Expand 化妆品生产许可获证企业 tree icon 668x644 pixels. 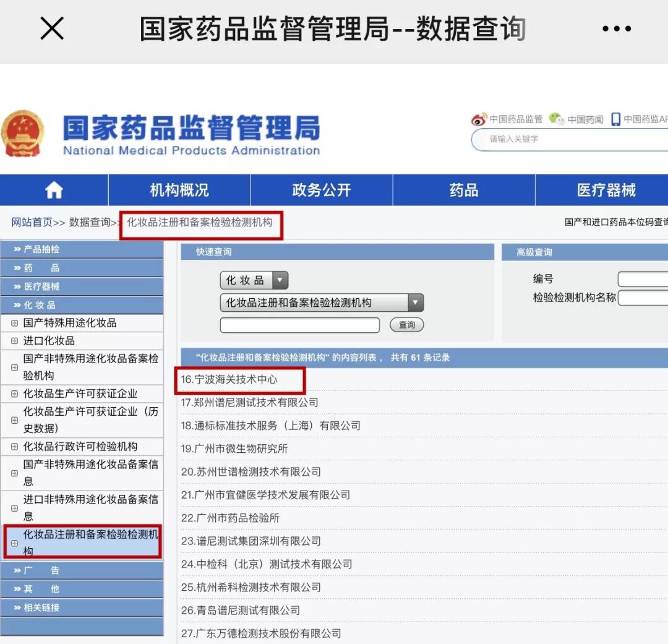click(14, 394)
